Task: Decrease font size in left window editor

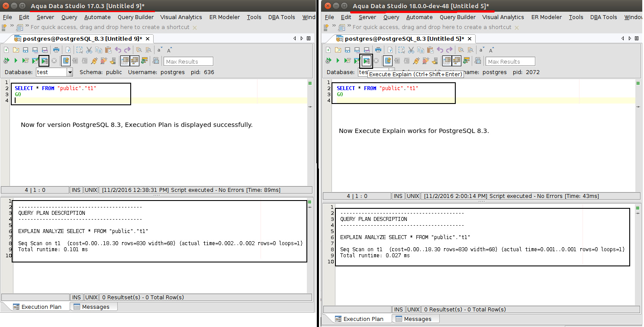Action: pos(160,50)
